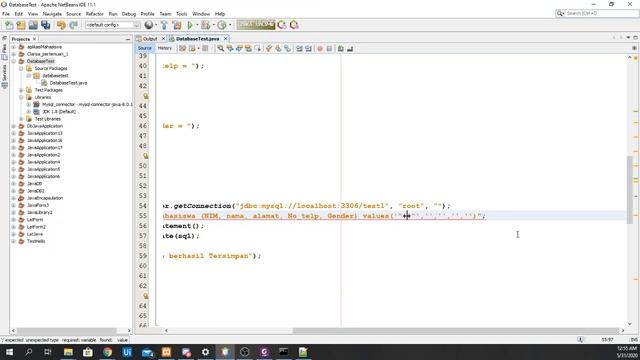Collapse the Source Packages node
This screenshot has width=640, height=360.
pos(21,69)
